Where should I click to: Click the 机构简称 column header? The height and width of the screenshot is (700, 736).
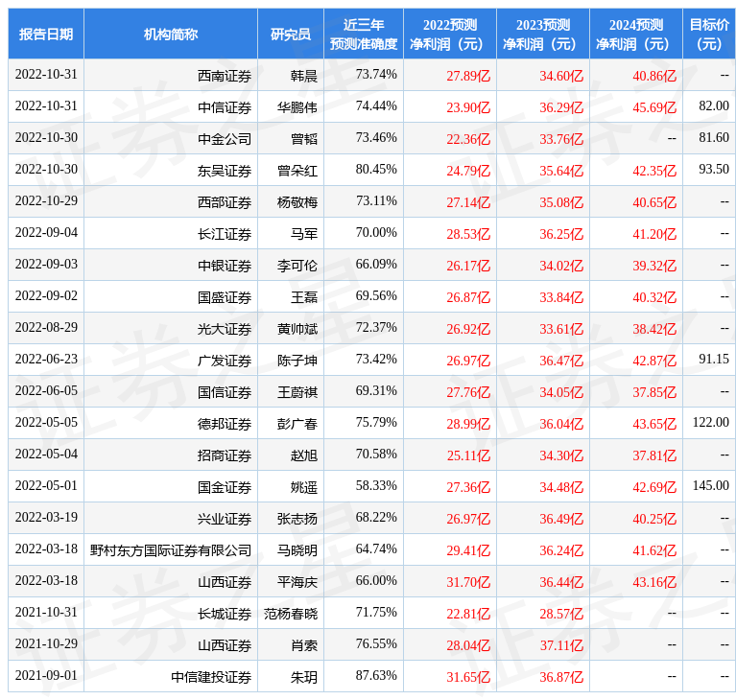point(171,35)
